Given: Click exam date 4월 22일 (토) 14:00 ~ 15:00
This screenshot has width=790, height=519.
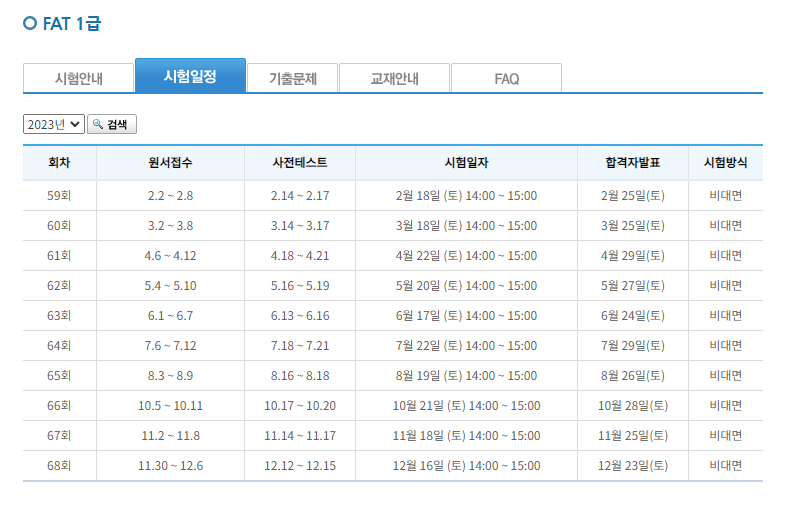Looking at the screenshot, I should coord(466,255).
